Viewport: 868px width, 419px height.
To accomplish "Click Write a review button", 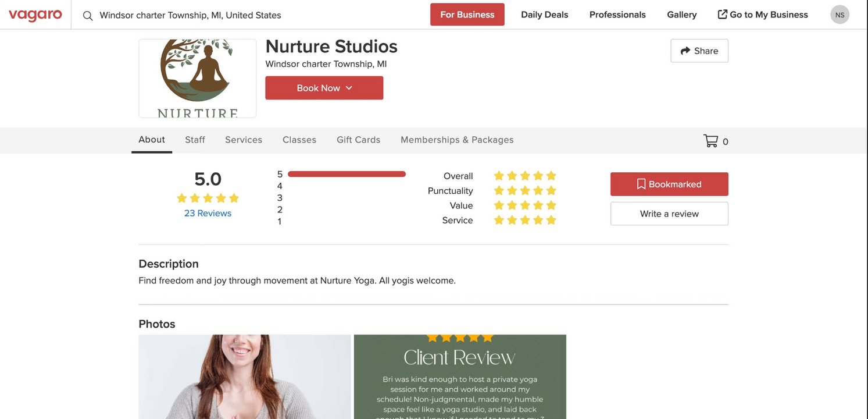I will [x=669, y=214].
